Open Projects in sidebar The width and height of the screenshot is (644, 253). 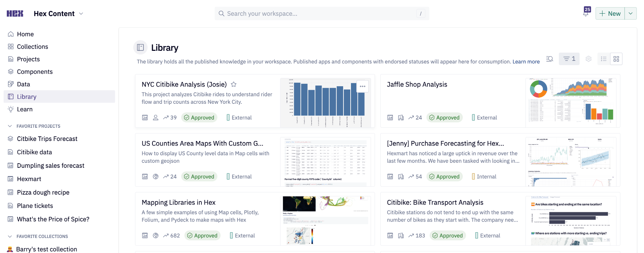[x=59, y=59]
